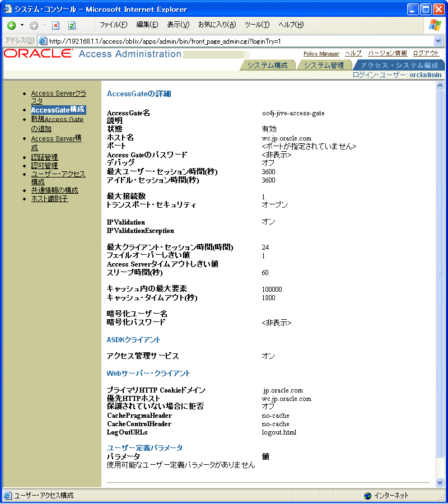Open 認証管理 sidebar link

[x=44, y=157]
